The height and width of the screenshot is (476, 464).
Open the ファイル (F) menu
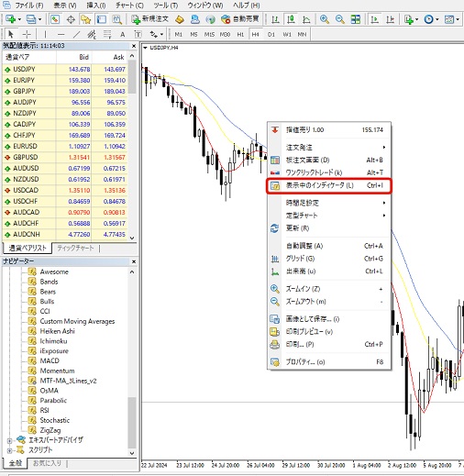(29, 6)
